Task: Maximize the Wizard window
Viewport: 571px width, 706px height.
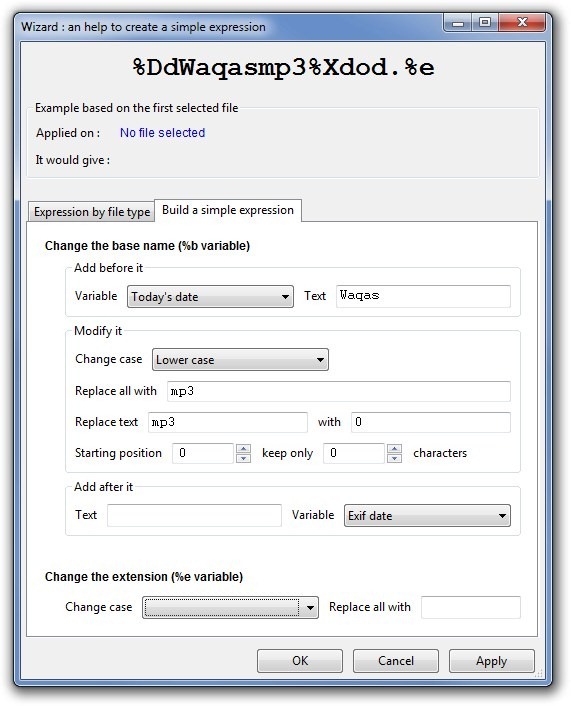Action: (x=485, y=22)
